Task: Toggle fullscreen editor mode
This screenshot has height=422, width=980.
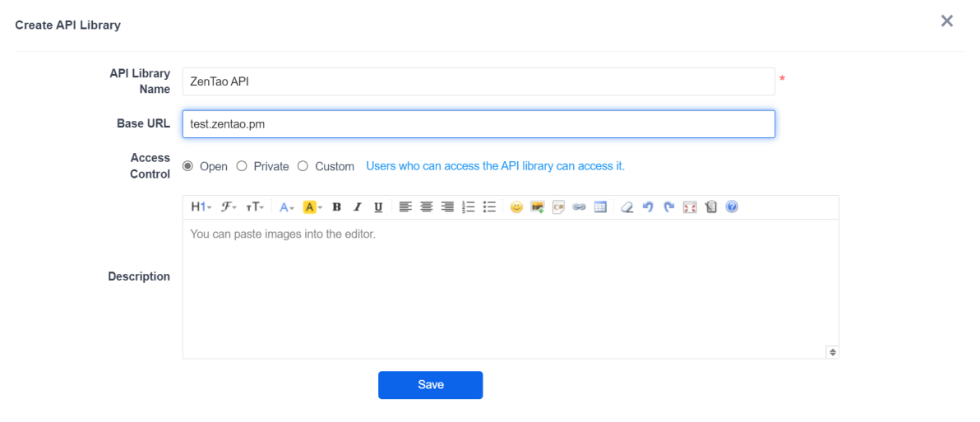Action: click(x=690, y=207)
